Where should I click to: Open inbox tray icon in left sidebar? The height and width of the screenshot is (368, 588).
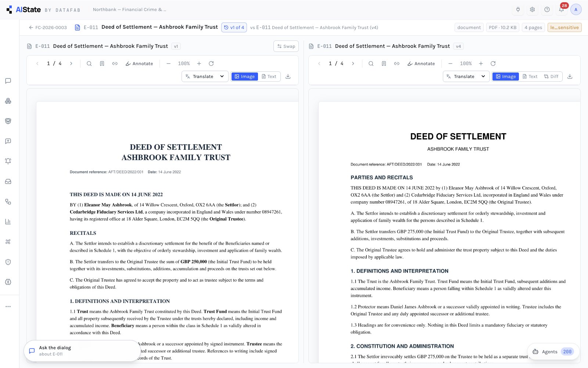[x=8, y=181]
